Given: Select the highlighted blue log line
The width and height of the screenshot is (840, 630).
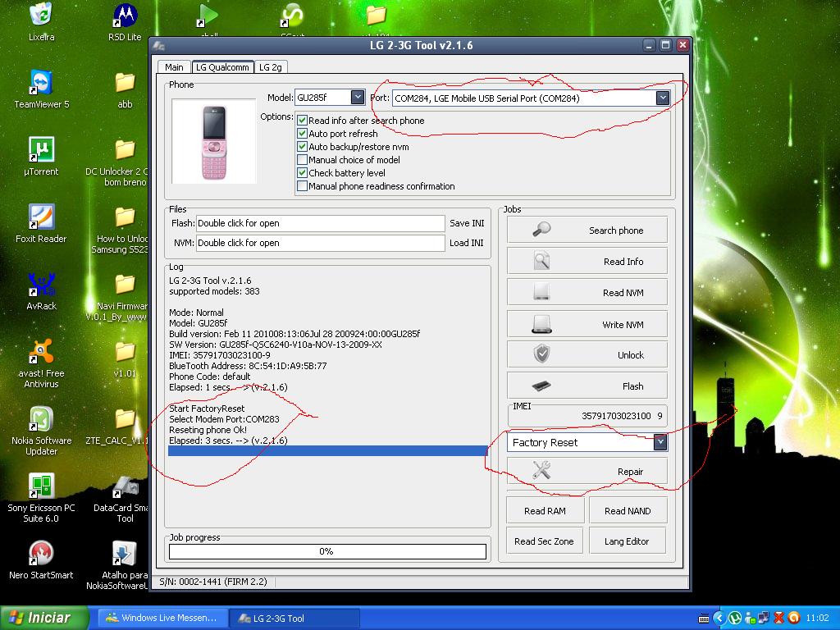Looking at the screenshot, I should point(328,451).
